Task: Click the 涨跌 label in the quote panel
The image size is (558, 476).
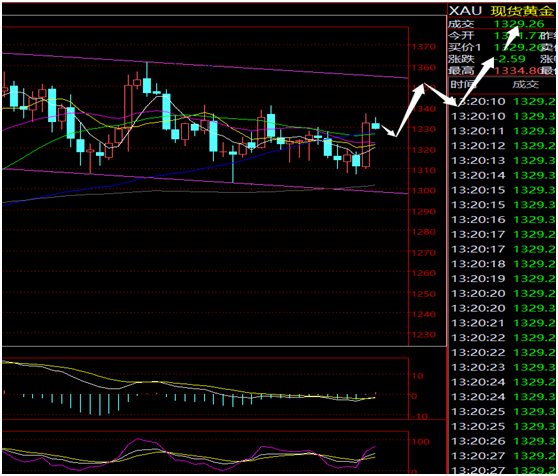Action: click(x=461, y=59)
